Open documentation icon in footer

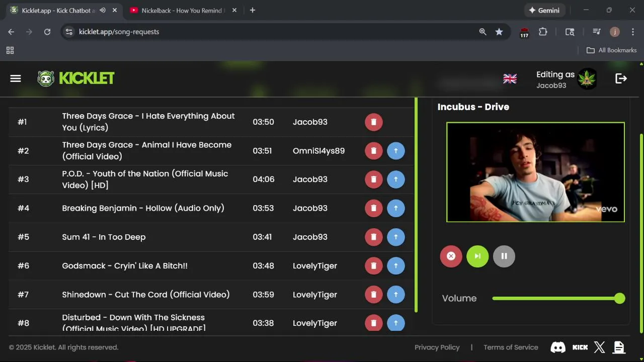(x=619, y=347)
